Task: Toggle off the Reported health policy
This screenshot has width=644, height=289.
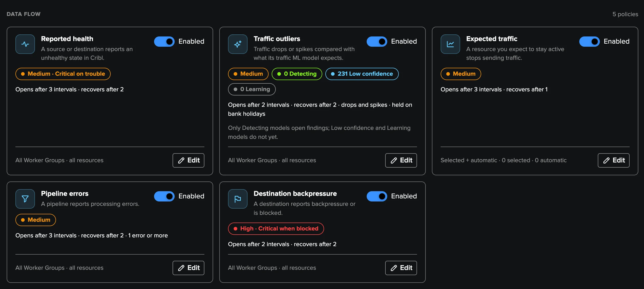Action: 164,42
